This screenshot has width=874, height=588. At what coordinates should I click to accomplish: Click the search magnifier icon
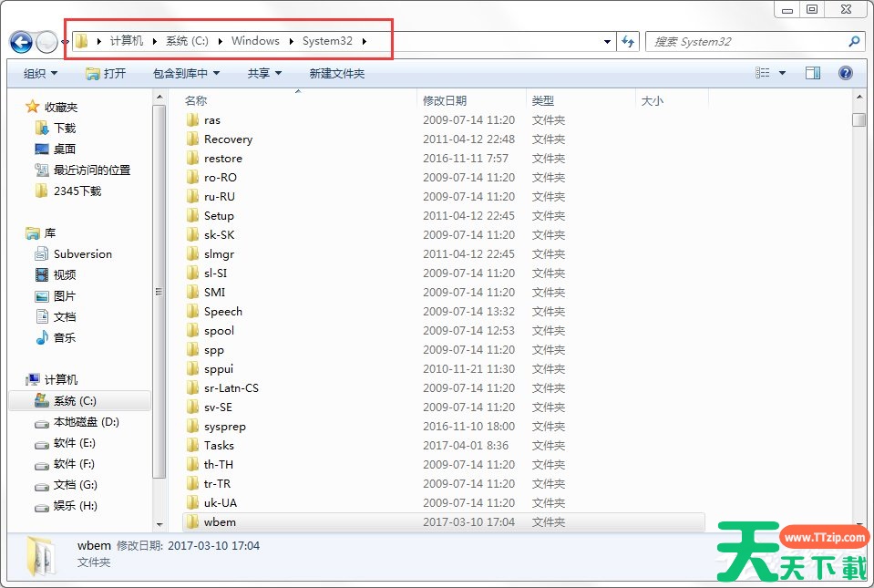853,41
